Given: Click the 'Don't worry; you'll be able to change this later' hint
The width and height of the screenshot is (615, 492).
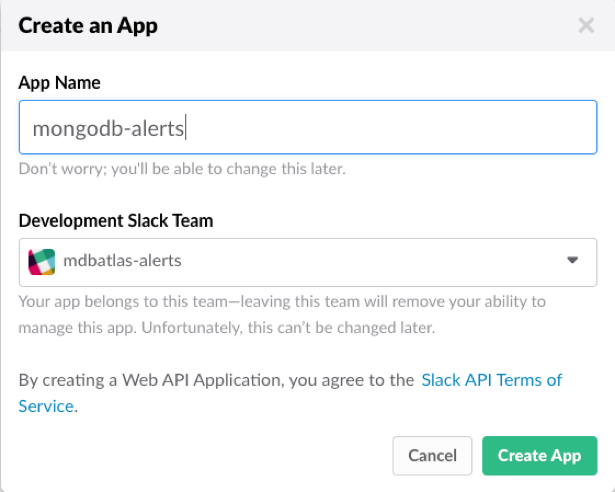Looking at the screenshot, I should pyautogui.click(x=182, y=169).
